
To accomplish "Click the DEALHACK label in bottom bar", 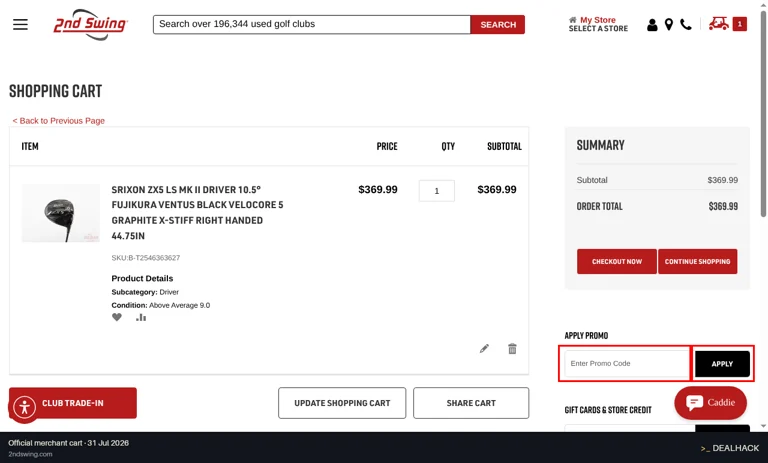I will click(x=730, y=448).
